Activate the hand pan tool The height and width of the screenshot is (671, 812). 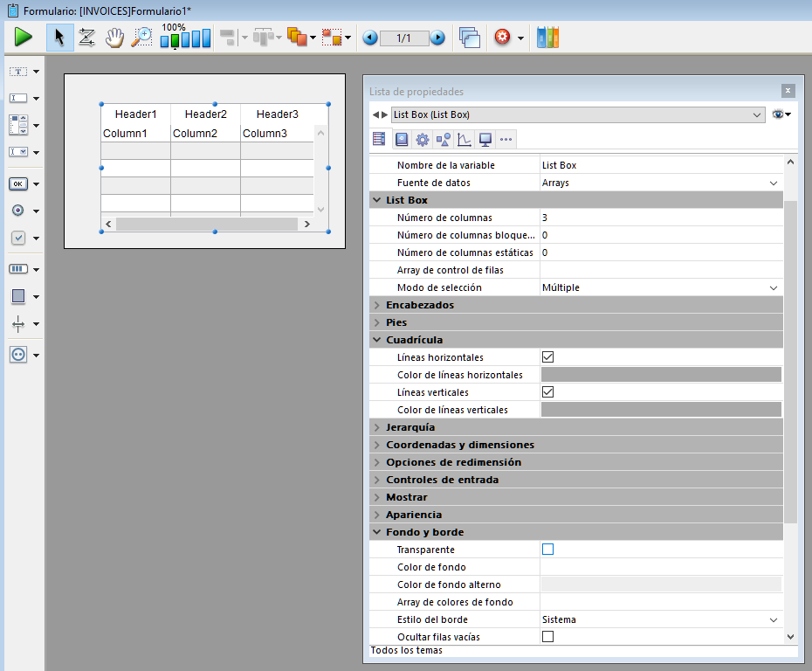point(114,38)
